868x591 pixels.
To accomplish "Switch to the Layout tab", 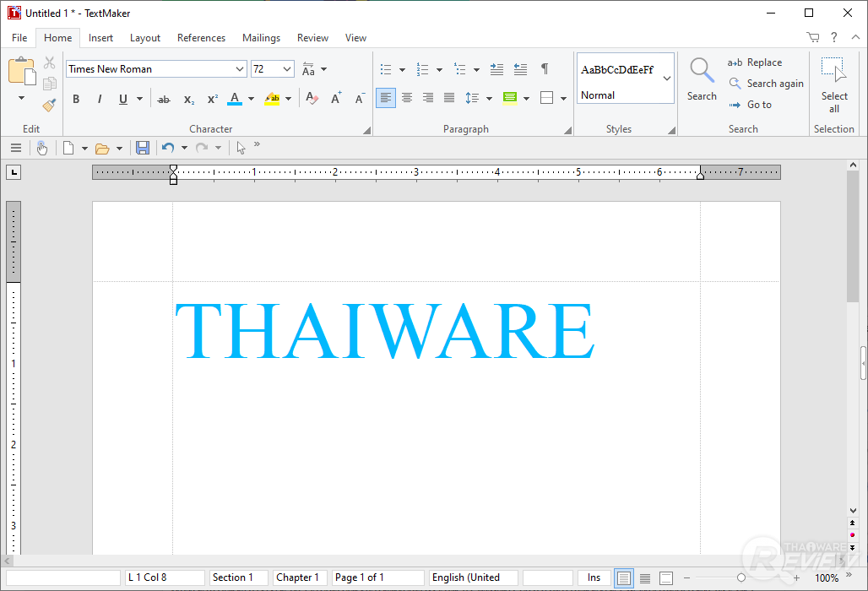I will point(145,38).
